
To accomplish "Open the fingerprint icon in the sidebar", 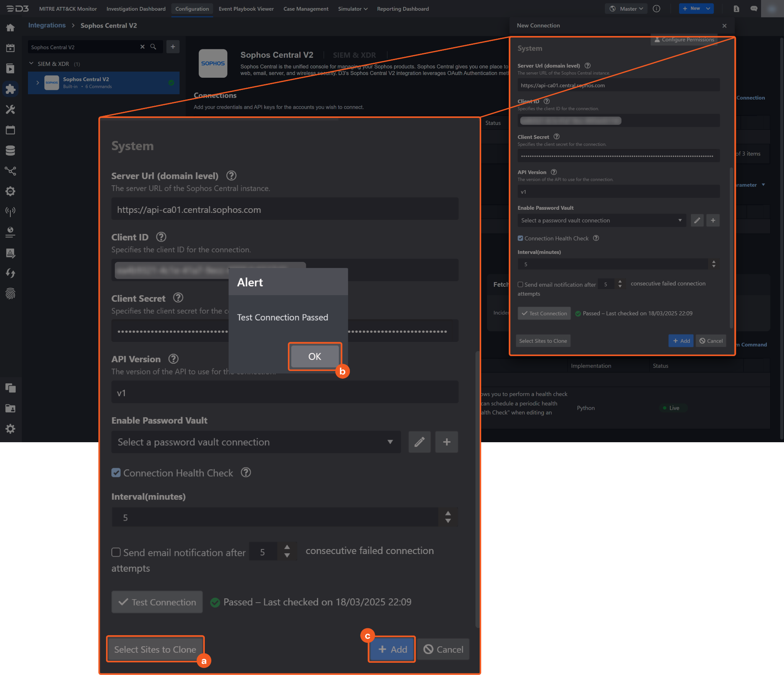I will coord(10,294).
